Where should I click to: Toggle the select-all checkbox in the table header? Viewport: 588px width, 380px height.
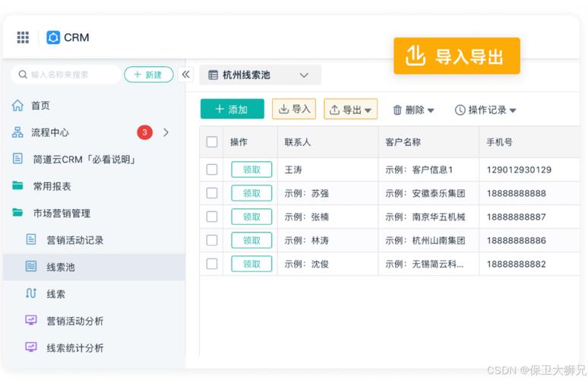(x=212, y=142)
